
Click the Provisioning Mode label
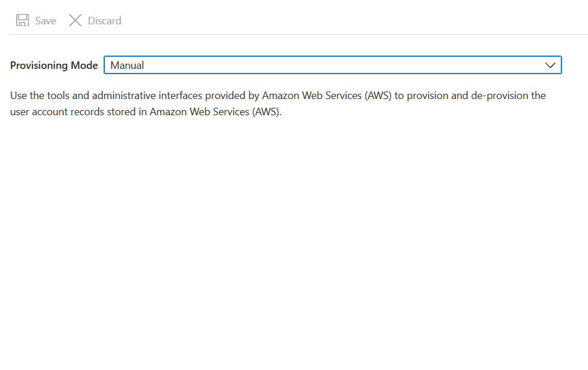53,65
